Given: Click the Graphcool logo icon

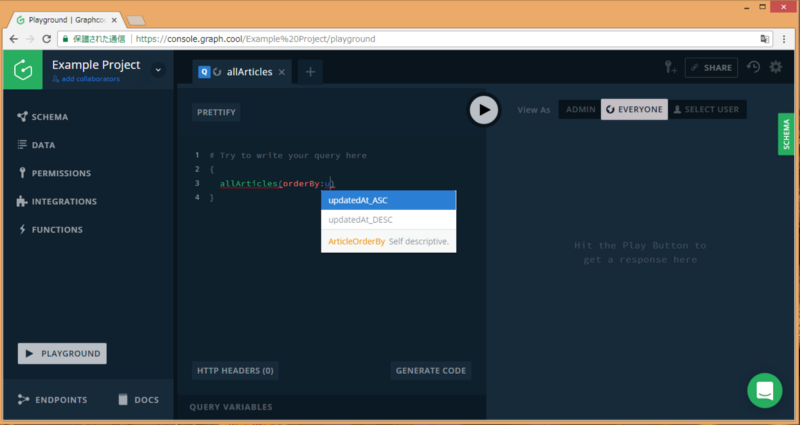Looking at the screenshot, I should [x=23, y=70].
